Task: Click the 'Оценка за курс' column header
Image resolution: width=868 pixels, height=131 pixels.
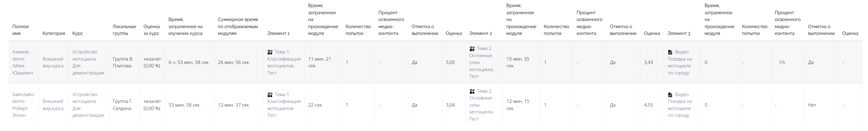Action: [x=151, y=30]
